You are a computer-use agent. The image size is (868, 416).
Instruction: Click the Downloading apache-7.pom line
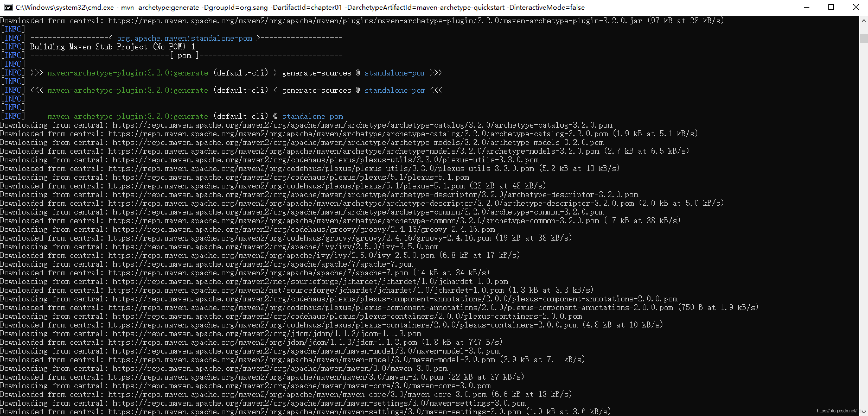(206, 264)
